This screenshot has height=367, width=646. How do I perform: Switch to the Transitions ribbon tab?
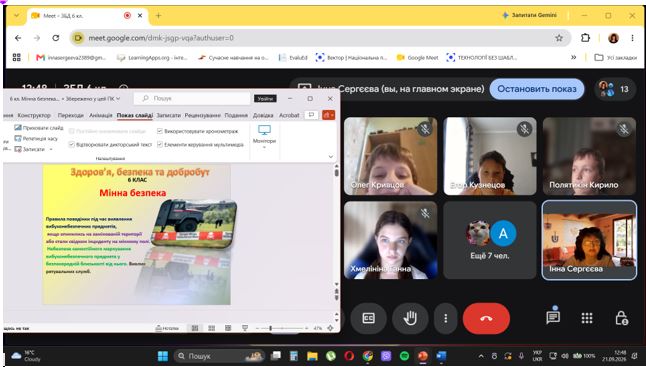[x=70, y=115]
